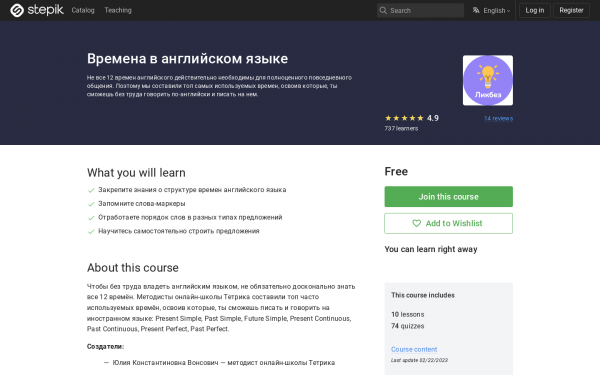Click checkmark beside Научитесь самостоятельно строить
The width and height of the screenshot is (600, 375).
(91, 232)
